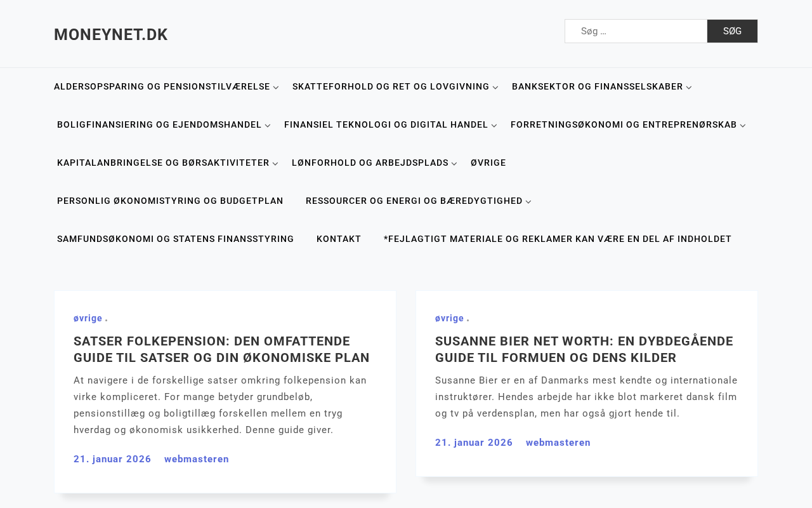
Task: Open the Satser Folkepension article headline
Action: [x=221, y=349]
